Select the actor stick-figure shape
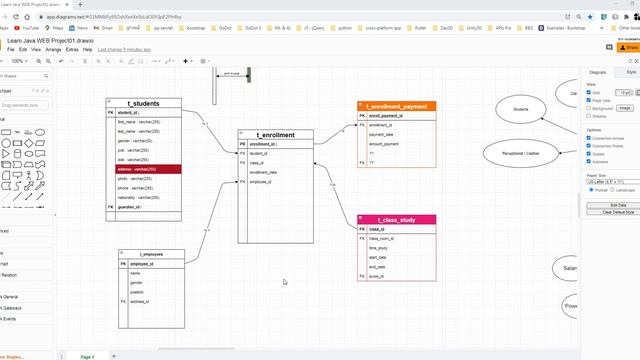Screen dimensions: 640x360 click(29, 176)
